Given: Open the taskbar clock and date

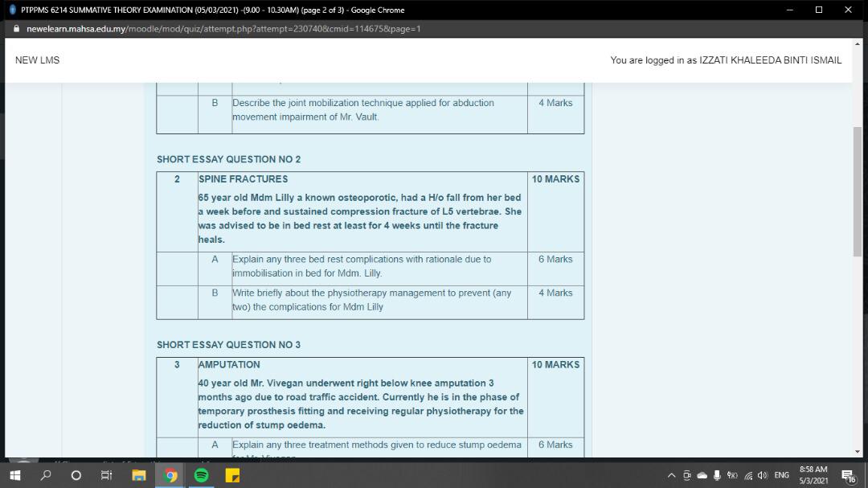Looking at the screenshot, I should [813, 474].
